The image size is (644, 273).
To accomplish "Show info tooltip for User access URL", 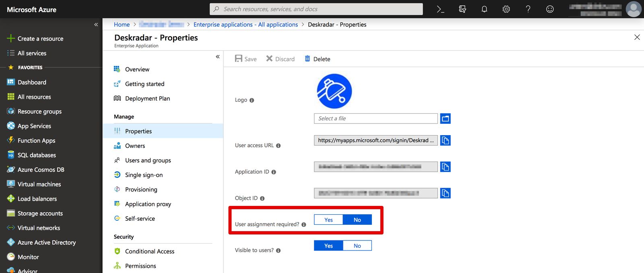I will (278, 146).
